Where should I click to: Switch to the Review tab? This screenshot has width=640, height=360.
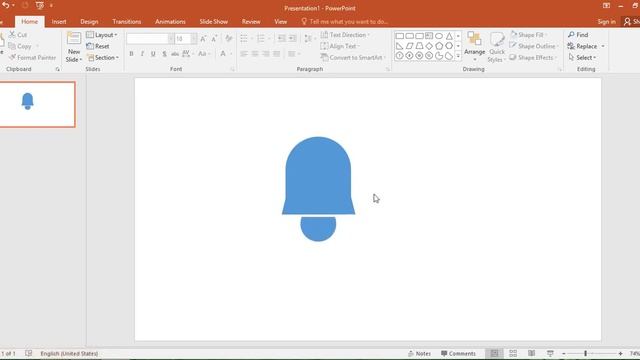tap(251, 22)
